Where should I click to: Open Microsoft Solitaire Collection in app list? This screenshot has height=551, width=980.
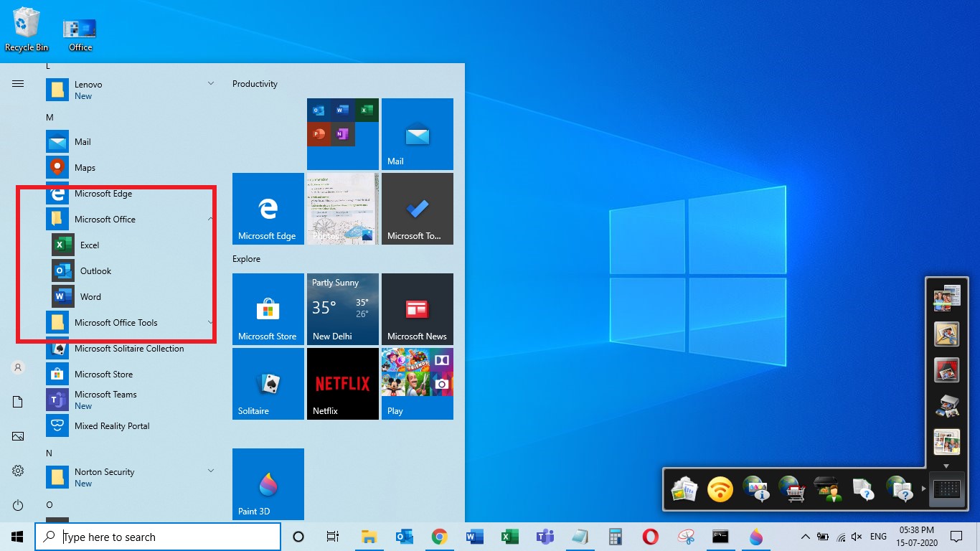131,349
